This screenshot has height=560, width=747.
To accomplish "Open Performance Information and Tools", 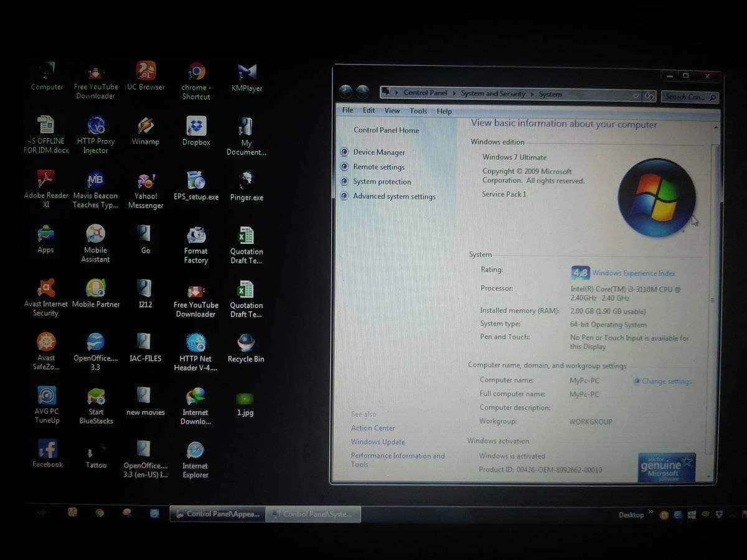I will (x=398, y=460).
